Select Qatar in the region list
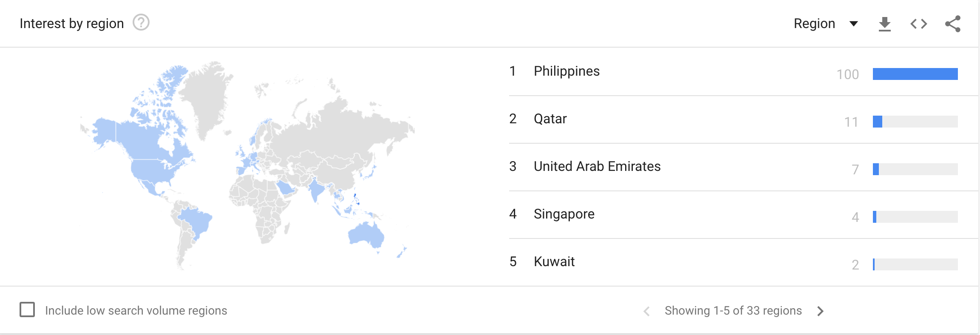The width and height of the screenshot is (980, 335). click(x=550, y=119)
